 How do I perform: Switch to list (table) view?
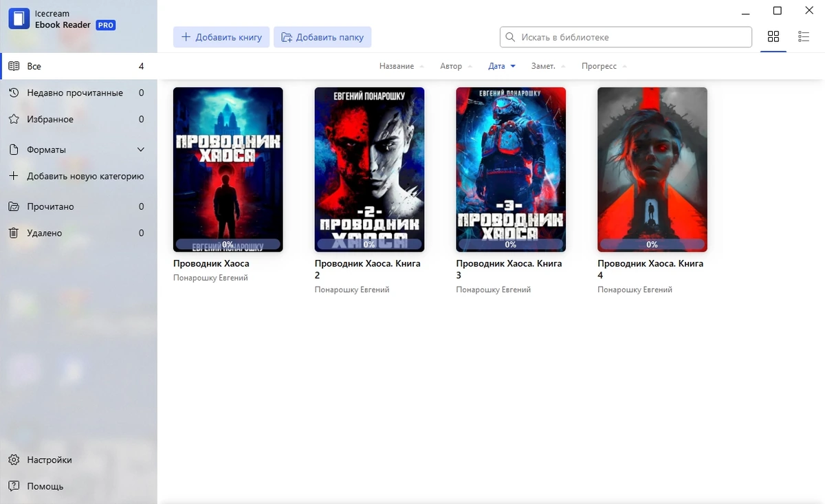pyautogui.click(x=804, y=37)
